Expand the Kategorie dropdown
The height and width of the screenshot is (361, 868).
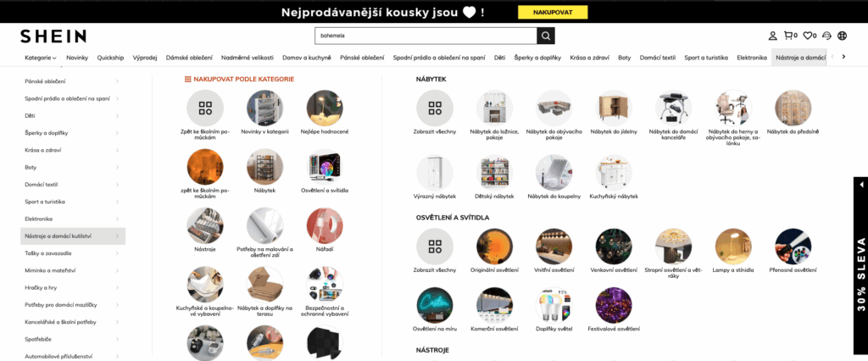coord(41,58)
